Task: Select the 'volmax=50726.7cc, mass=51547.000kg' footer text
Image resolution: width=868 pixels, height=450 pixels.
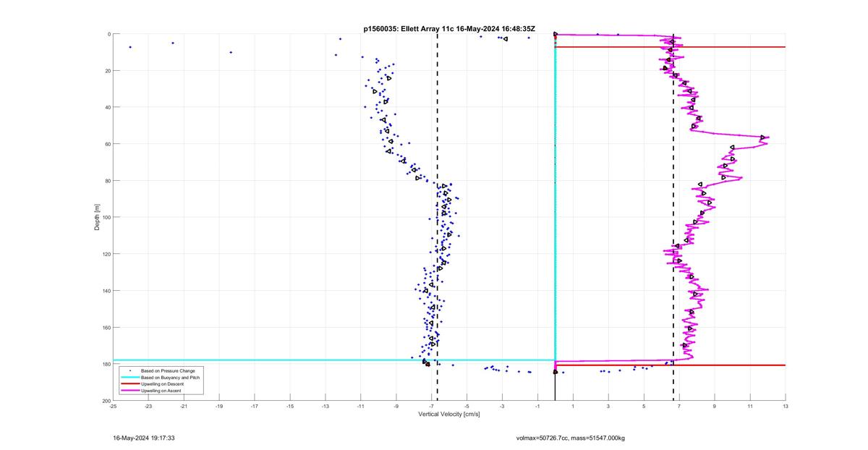Action: [570, 438]
